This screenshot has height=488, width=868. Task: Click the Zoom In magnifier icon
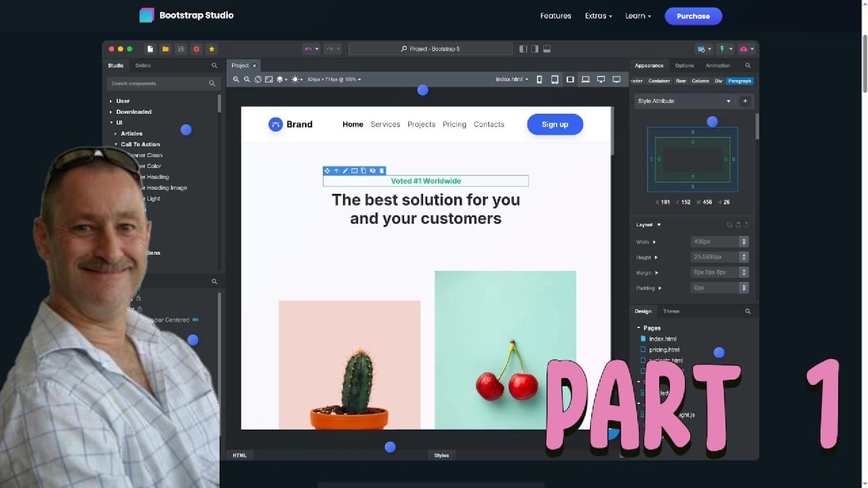(237, 79)
